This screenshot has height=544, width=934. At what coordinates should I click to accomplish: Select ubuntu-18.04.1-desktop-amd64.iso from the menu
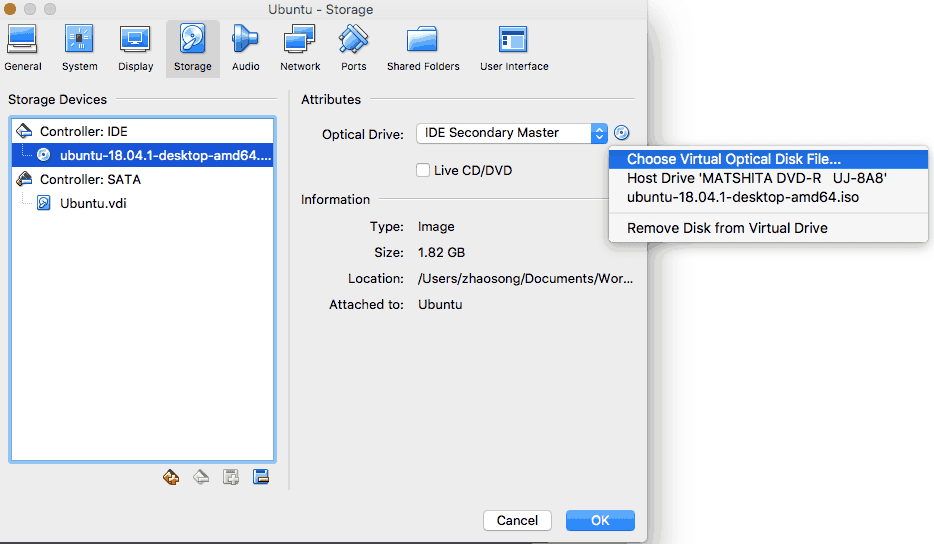(x=768, y=197)
